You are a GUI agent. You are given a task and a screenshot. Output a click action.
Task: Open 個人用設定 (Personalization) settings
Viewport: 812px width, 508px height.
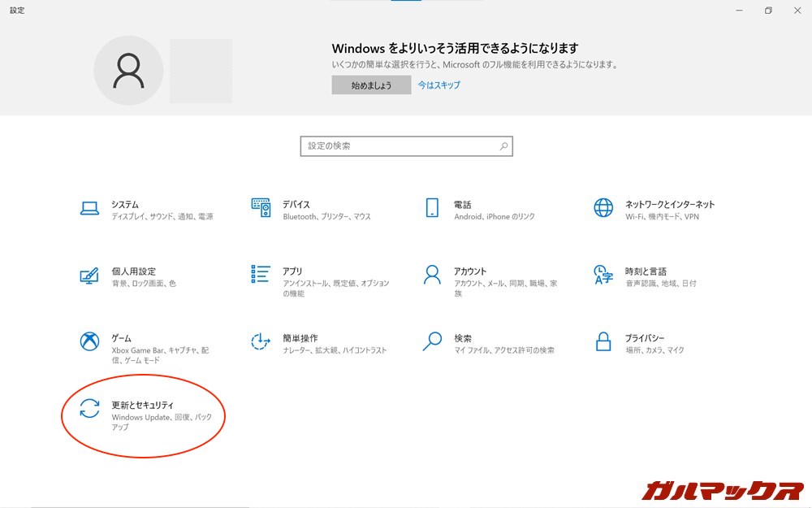134,271
